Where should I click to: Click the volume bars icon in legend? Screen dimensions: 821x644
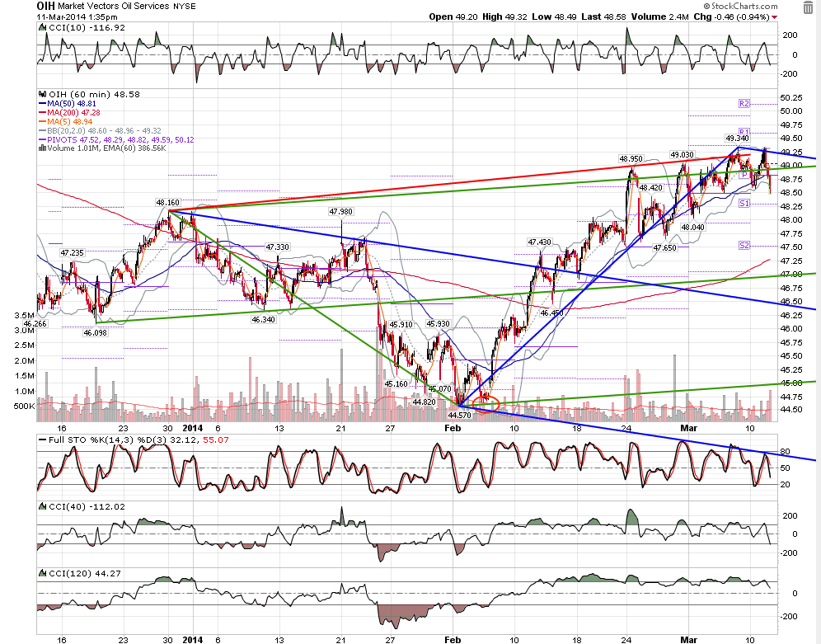point(42,148)
